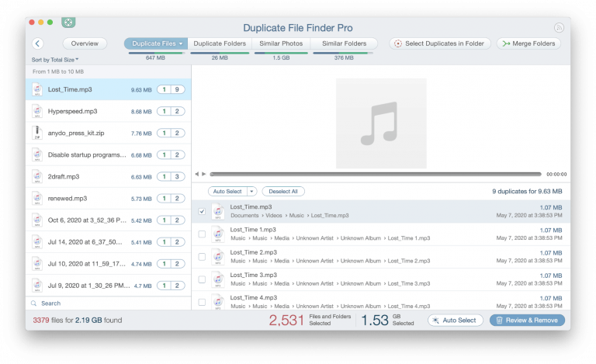This screenshot has height=364, width=596.
Task: Select the Jul 14, 2020 at 6_37_50 row
Action: pyautogui.click(x=109, y=242)
